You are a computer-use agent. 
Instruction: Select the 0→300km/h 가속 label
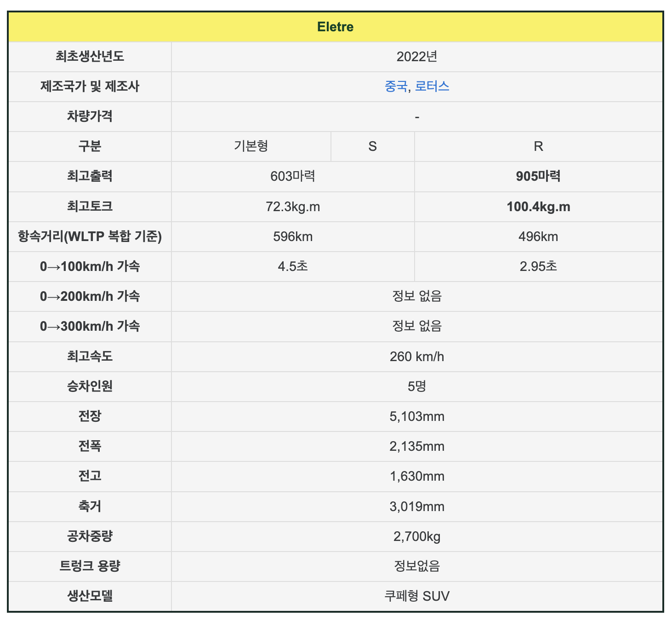(90, 326)
